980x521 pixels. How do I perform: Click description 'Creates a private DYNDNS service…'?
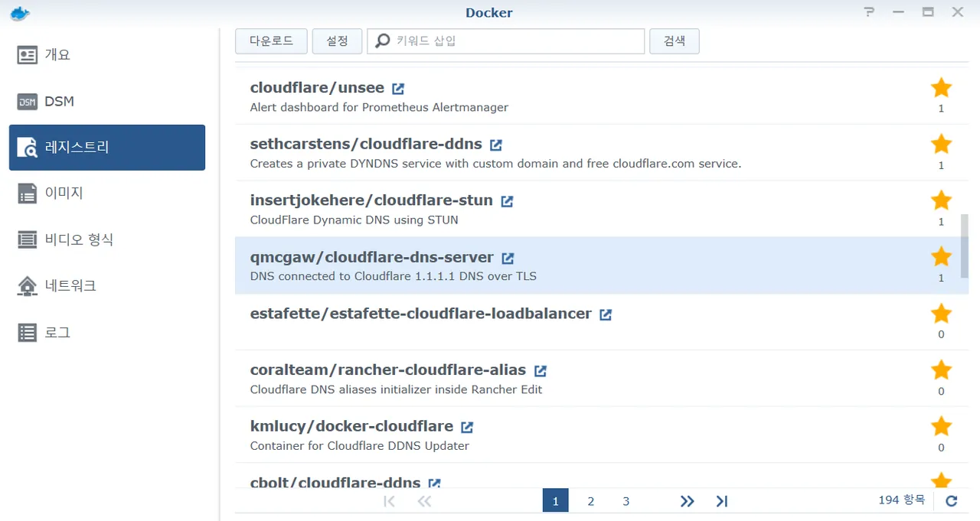point(496,164)
